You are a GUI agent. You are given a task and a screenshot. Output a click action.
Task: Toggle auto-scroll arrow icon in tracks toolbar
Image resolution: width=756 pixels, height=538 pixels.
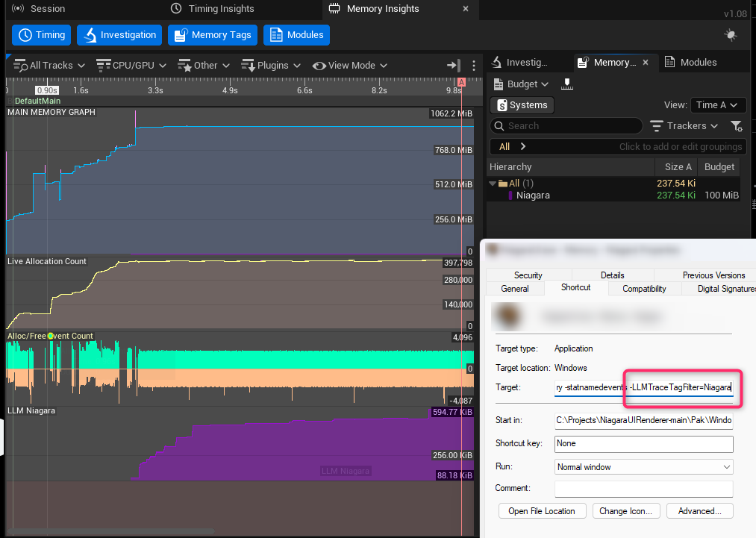pyautogui.click(x=454, y=66)
